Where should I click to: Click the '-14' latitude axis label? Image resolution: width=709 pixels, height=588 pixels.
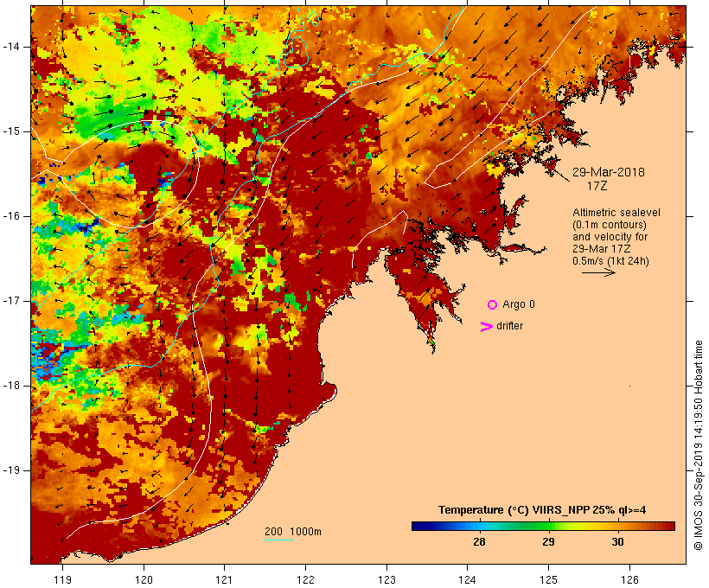point(11,47)
